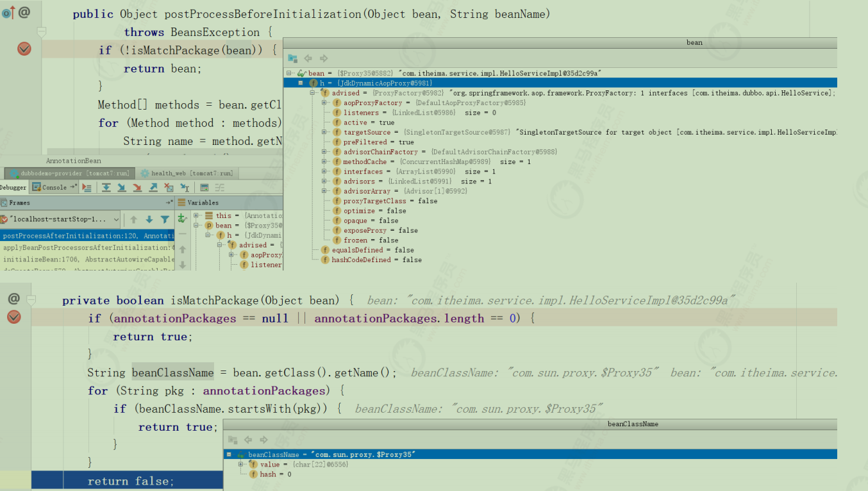This screenshot has height=491, width=868.
Task: Select next frame with blue down arrow
Action: 149,219
